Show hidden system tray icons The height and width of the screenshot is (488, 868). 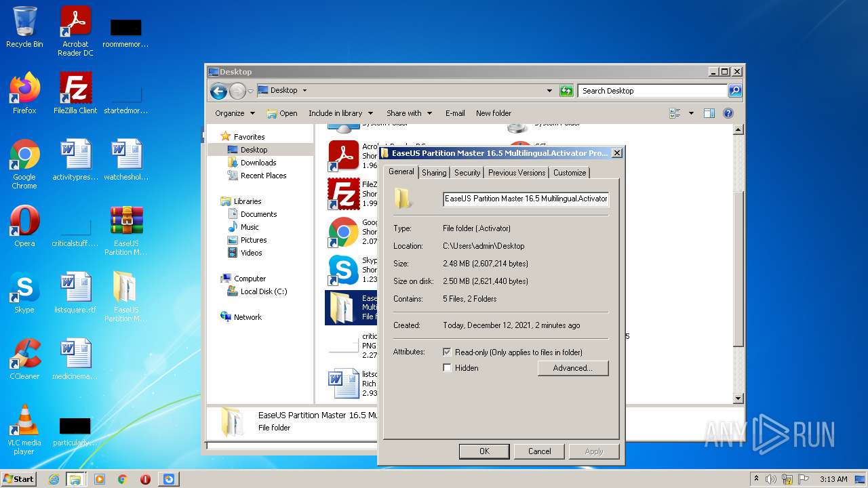click(757, 479)
